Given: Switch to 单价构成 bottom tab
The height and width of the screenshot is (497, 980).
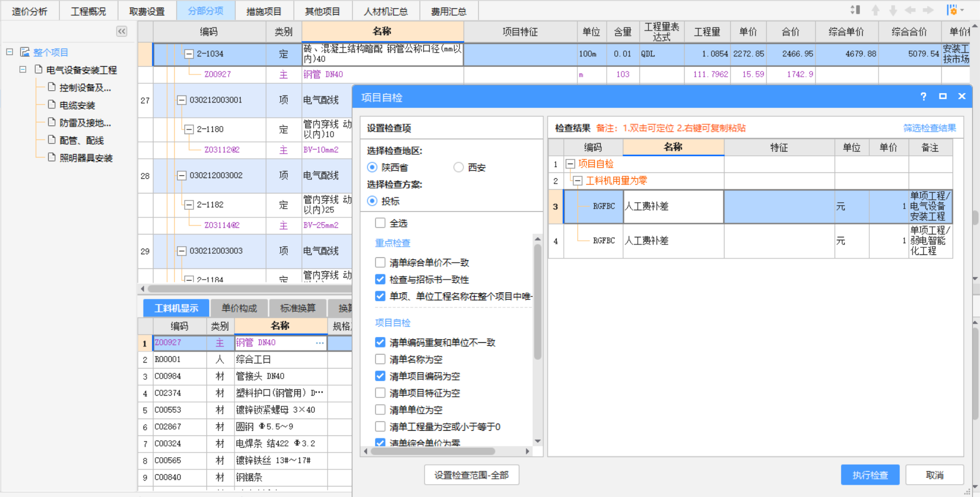Looking at the screenshot, I should 239,308.
